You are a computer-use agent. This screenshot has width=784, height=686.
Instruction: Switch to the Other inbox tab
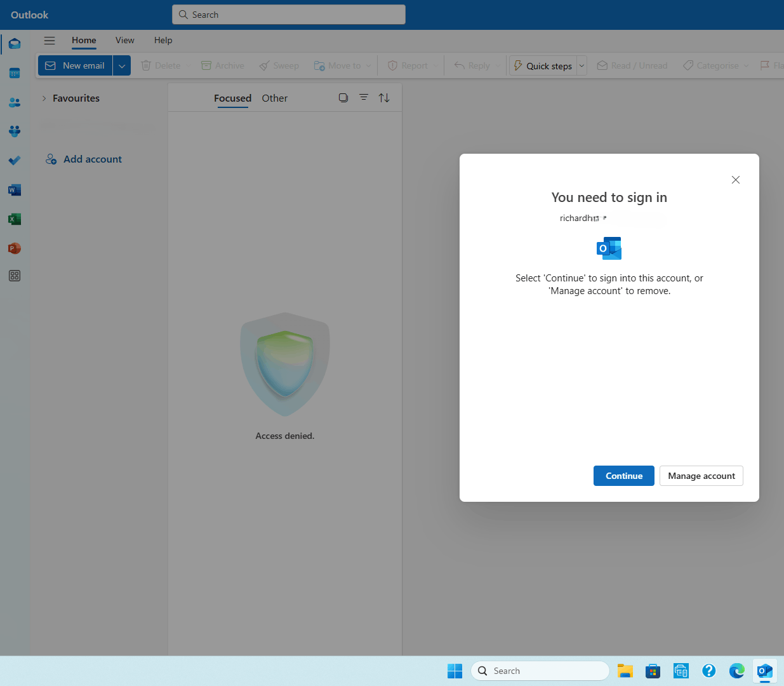[274, 98]
